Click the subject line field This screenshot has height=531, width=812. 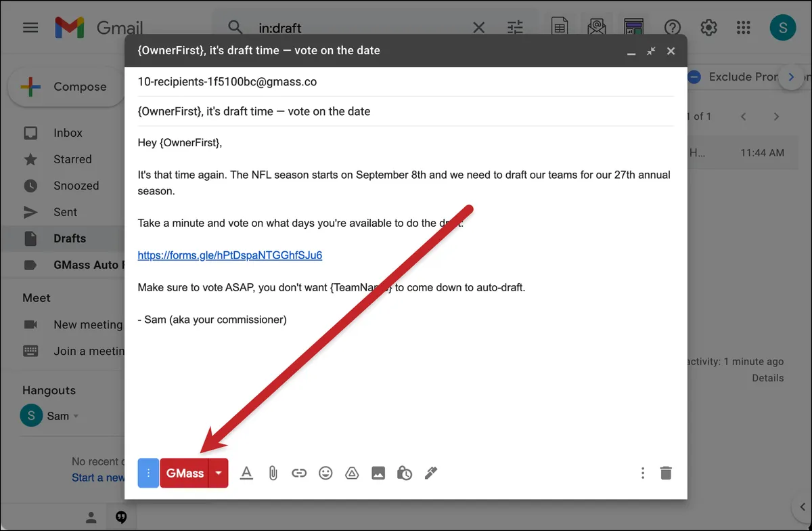[x=405, y=111]
